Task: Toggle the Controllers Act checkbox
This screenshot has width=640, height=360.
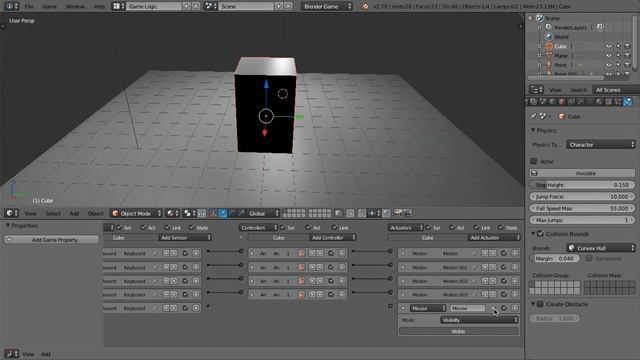Action: click(x=308, y=227)
